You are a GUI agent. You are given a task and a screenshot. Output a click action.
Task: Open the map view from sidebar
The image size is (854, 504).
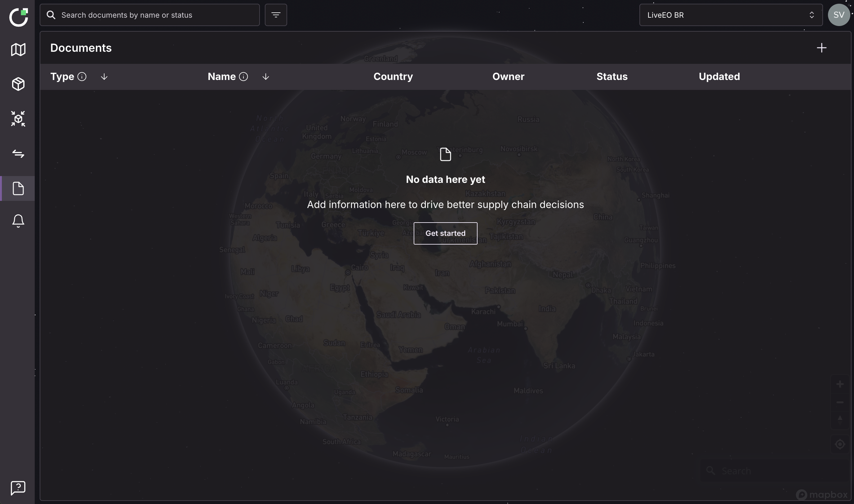click(x=18, y=50)
